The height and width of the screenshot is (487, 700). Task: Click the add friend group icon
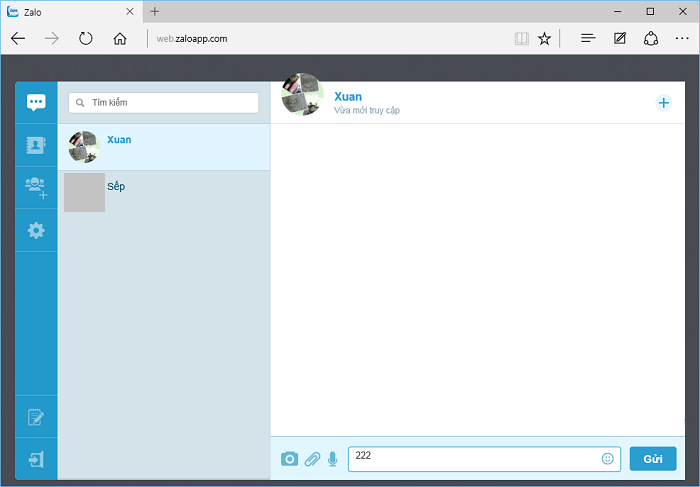(36, 187)
